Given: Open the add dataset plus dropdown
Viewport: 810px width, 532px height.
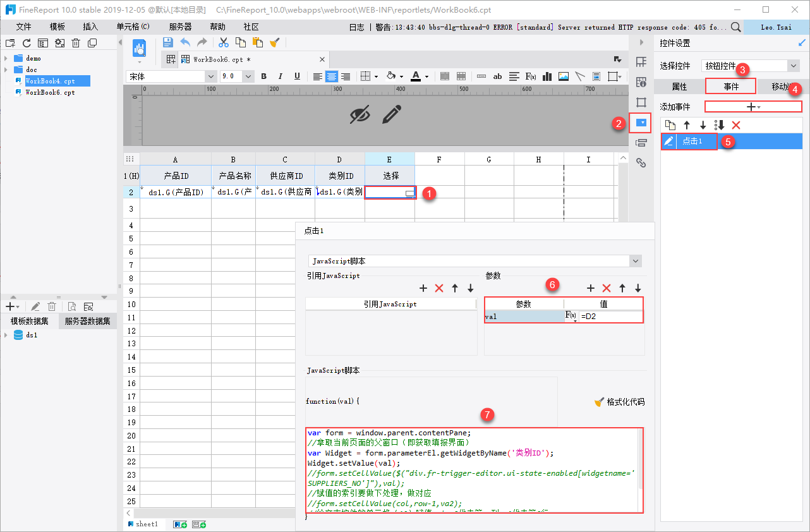Looking at the screenshot, I should pyautogui.click(x=13, y=306).
